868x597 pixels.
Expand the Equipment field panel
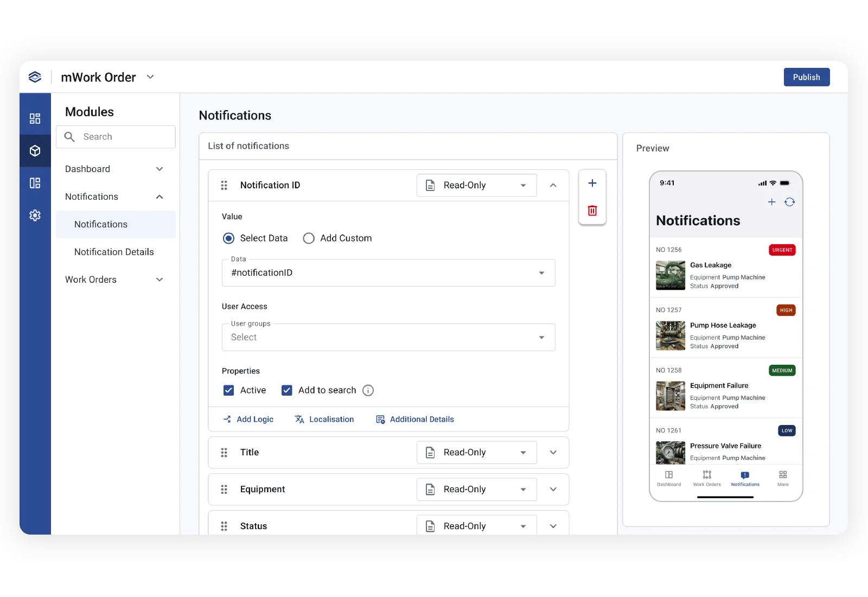[553, 490]
